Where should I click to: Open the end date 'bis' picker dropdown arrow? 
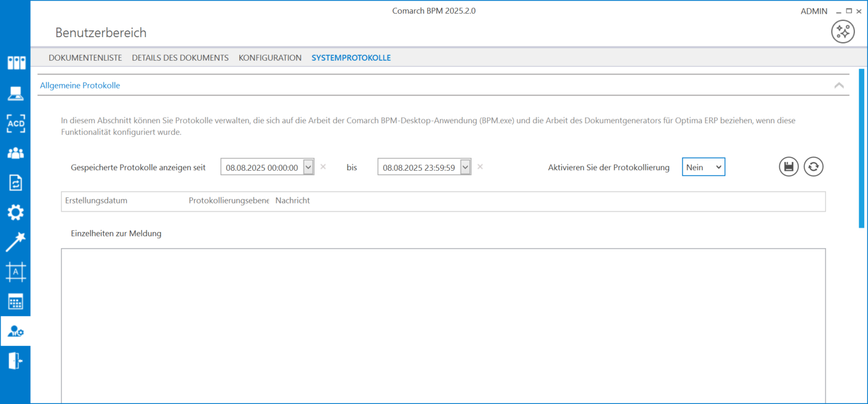click(x=465, y=167)
